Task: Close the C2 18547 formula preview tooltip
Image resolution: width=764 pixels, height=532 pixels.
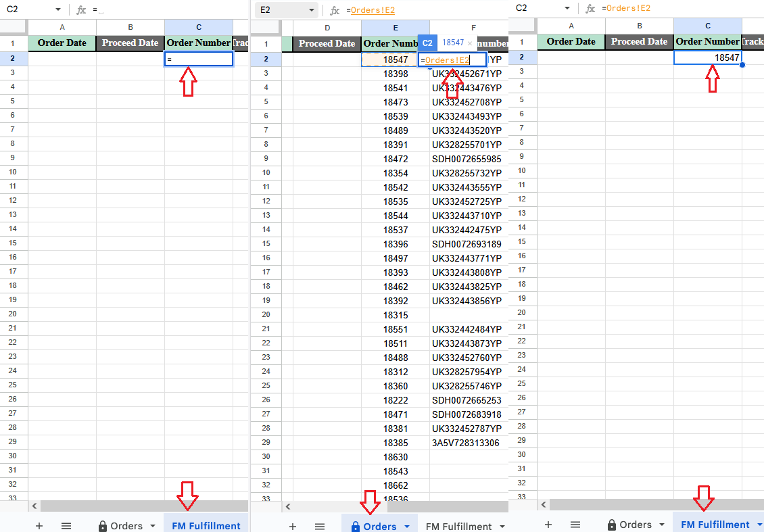Action: coord(470,43)
